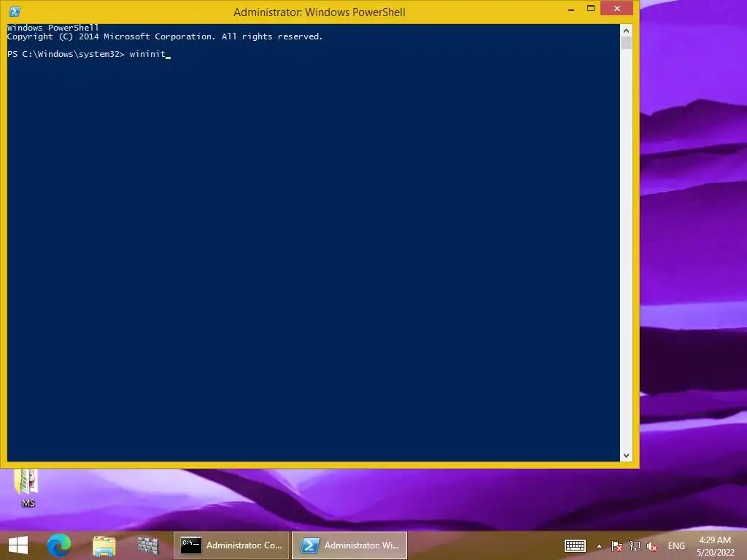Click the scrollbar up arrow in PowerShell

626,31
